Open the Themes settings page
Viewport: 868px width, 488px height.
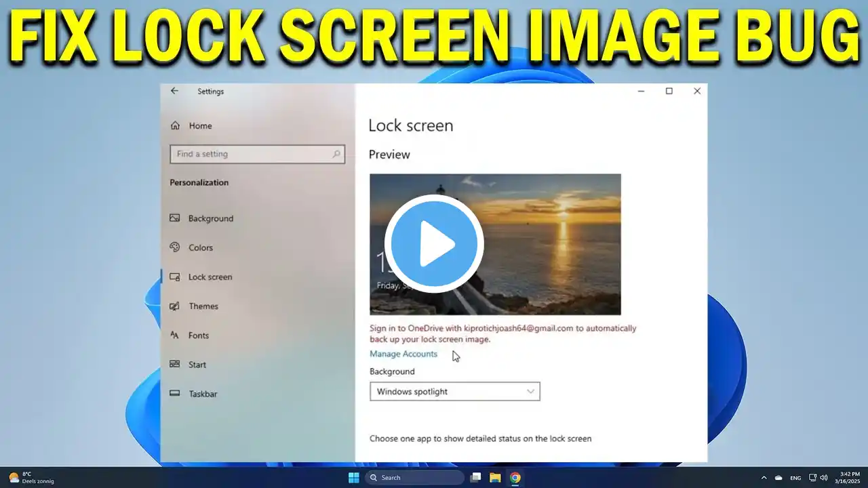click(x=194, y=306)
